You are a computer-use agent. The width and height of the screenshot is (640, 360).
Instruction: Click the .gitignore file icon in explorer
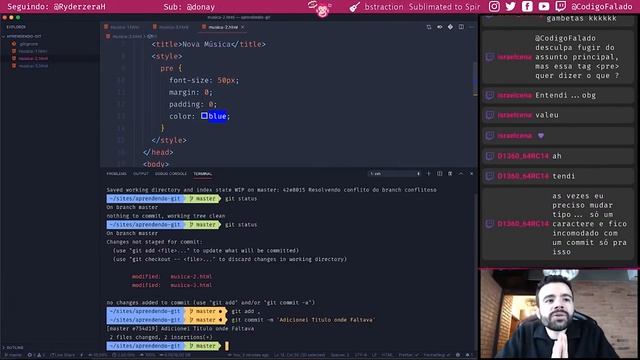click(x=14, y=44)
